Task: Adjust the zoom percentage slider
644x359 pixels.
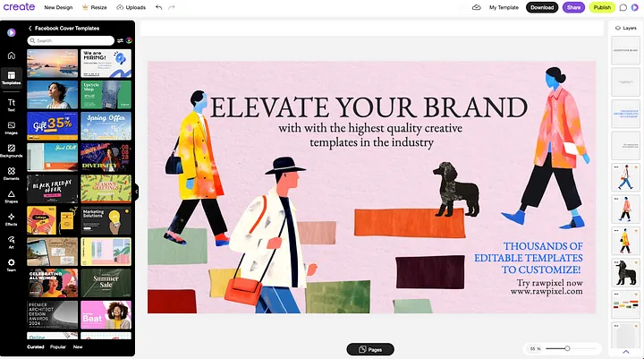Action: 567,348
